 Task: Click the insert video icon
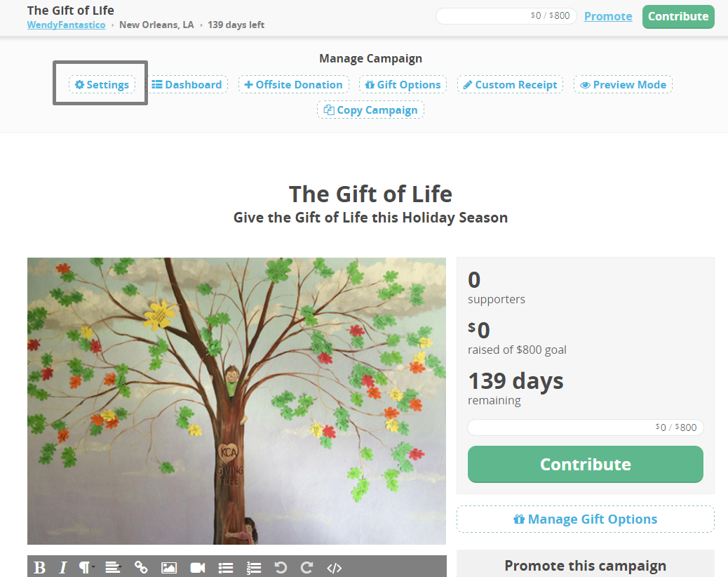[x=197, y=567]
